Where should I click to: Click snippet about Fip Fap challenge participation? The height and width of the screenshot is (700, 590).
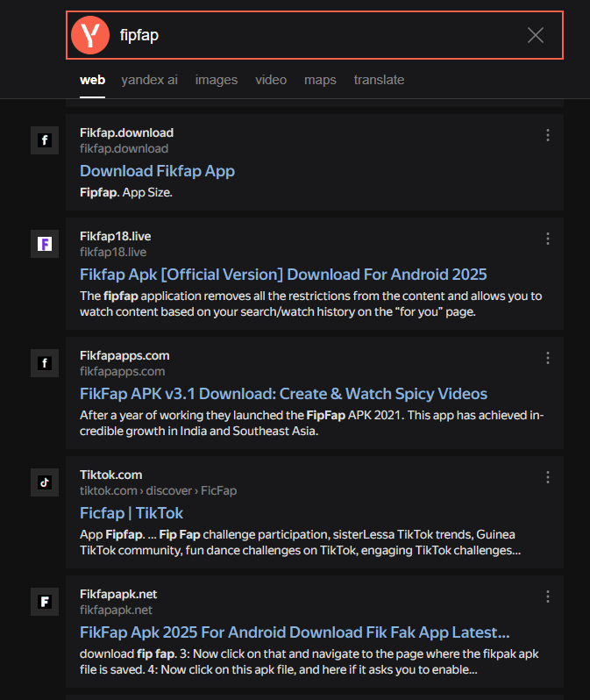point(301,542)
